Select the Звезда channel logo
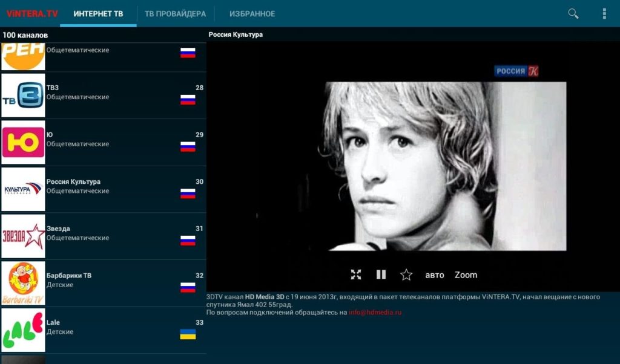The image size is (620, 364). tap(23, 236)
